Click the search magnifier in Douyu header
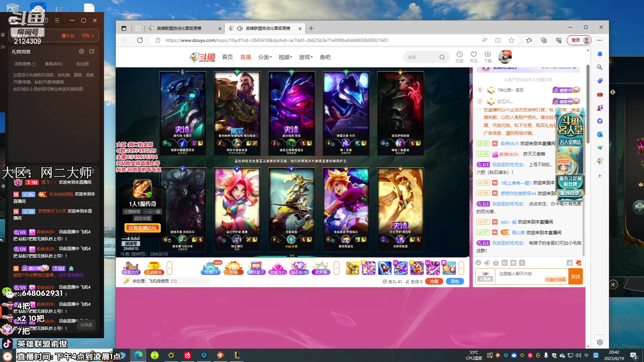 [x=442, y=57]
